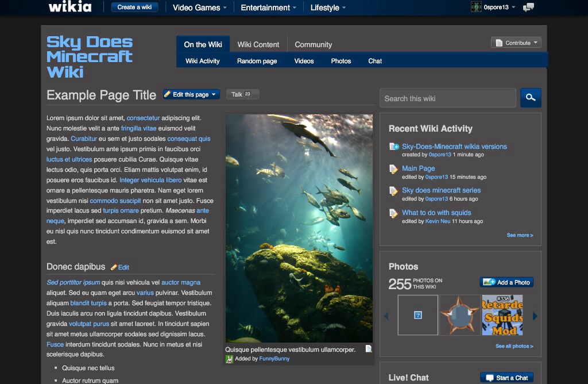The width and height of the screenshot is (588, 384).
Task: Open What to do with squids link
Action: coord(436,213)
